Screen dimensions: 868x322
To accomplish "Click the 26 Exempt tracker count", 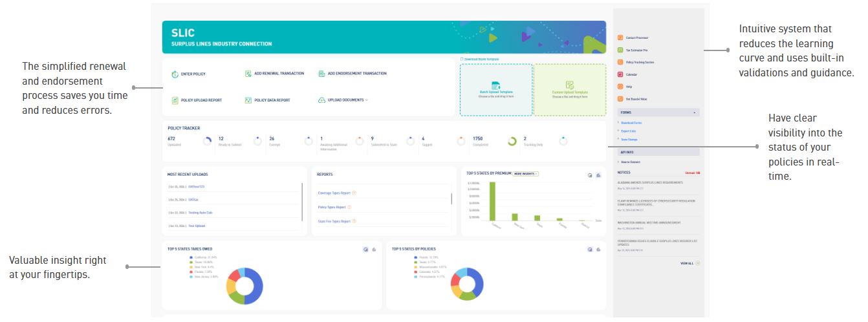I will (x=272, y=138).
